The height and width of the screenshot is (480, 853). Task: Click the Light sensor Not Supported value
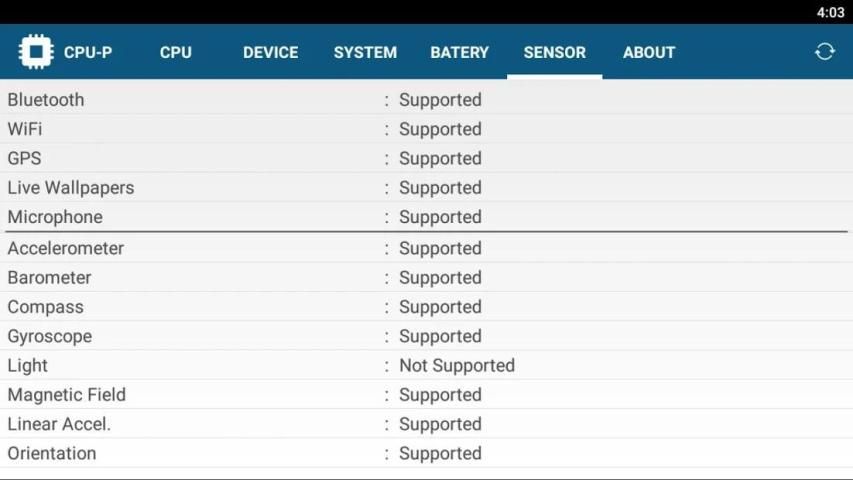coord(456,365)
